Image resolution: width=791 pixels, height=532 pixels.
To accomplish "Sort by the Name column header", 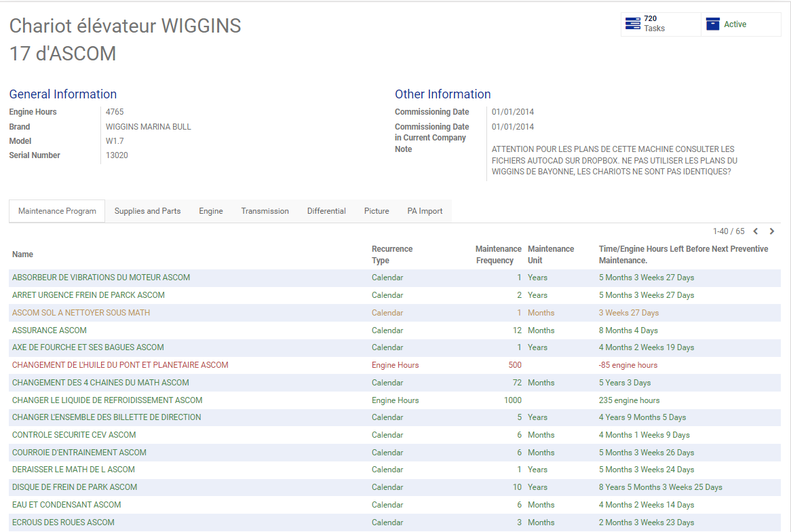I will 22,254.
